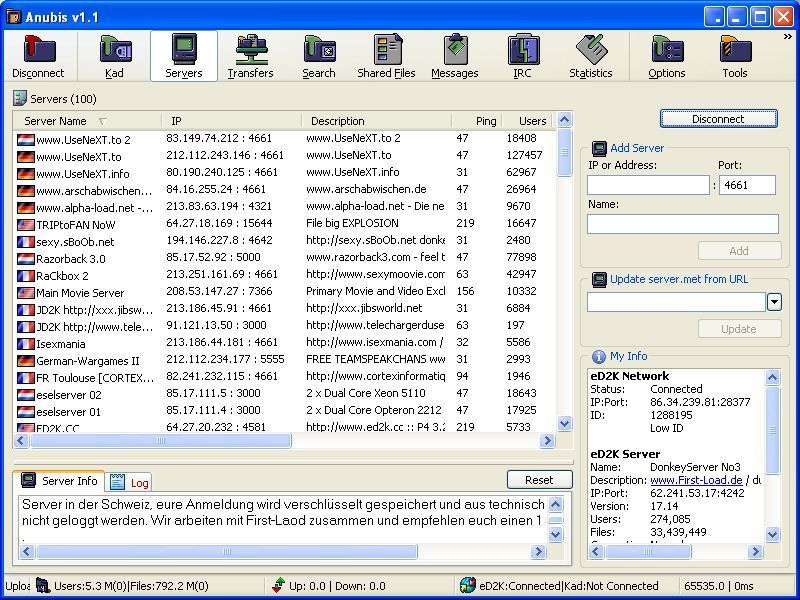Open the Transfers view
The image size is (800, 600).
pos(250,56)
